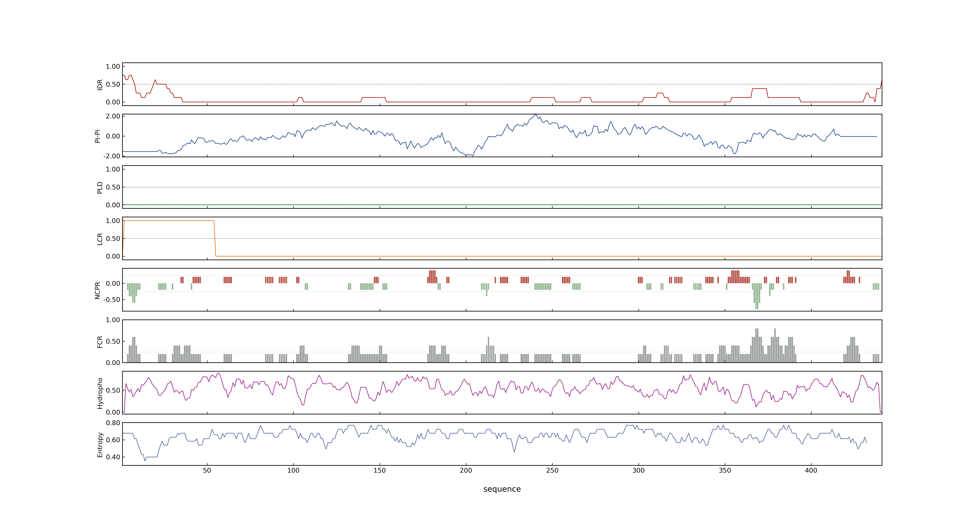
Task: Select the x-axis tick label 200
Action: pyautogui.click(x=466, y=470)
